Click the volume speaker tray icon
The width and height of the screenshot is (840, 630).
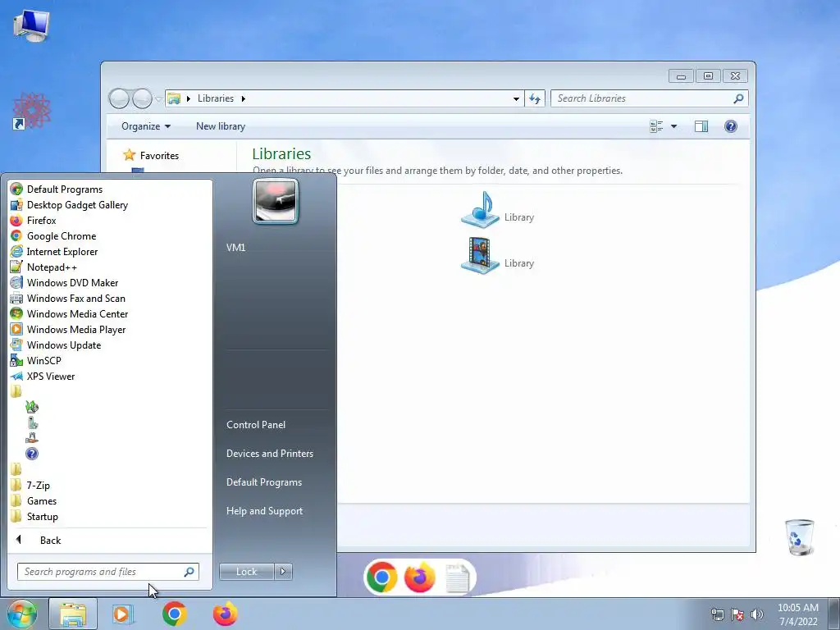pos(757,614)
